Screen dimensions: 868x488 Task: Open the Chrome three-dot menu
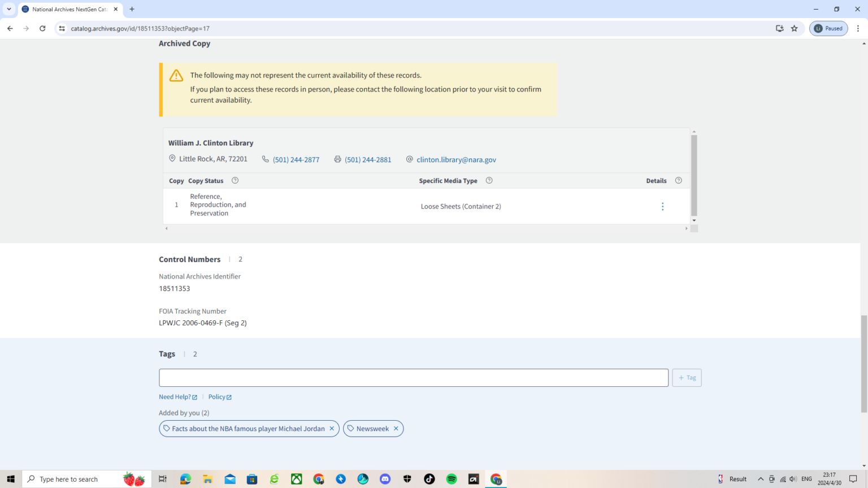click(858, 28)
